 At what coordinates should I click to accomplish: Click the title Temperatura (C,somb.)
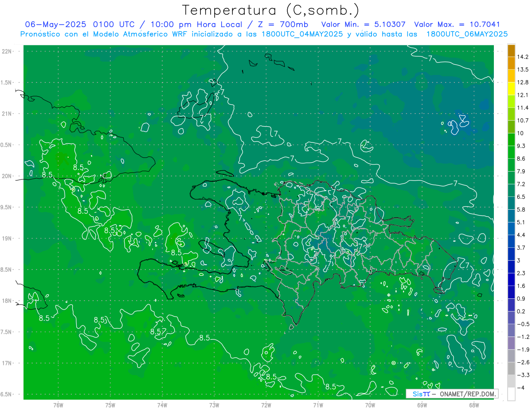point(271,10)
